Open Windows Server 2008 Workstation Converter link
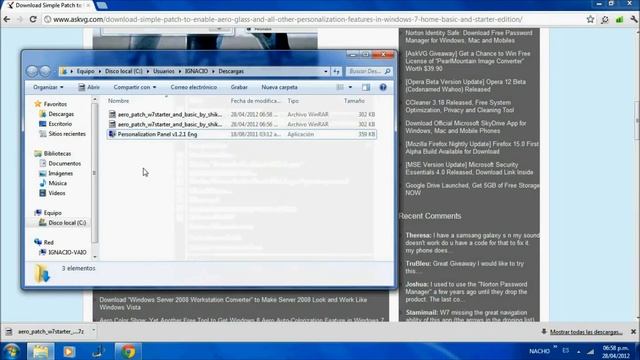The height and width of the screenshot is (360, 640). [x=233, y=303]
